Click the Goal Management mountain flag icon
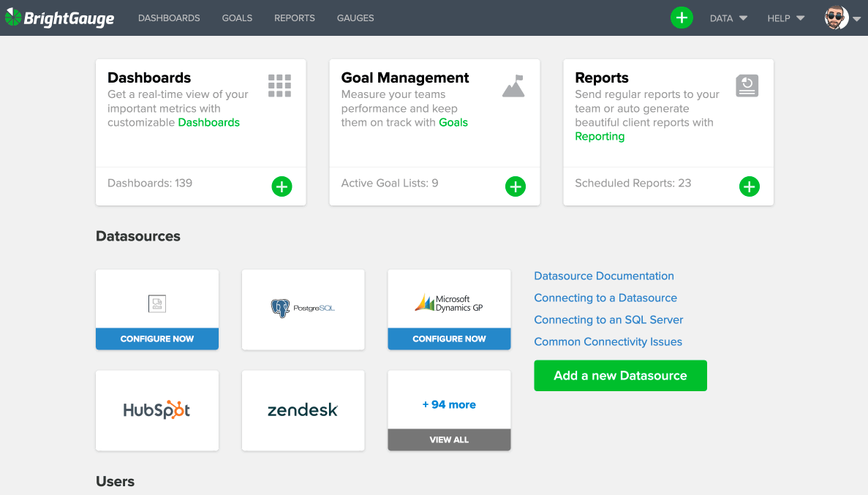Image resolution: width=868 pixels, height=495 pixels. pos(513,86)
